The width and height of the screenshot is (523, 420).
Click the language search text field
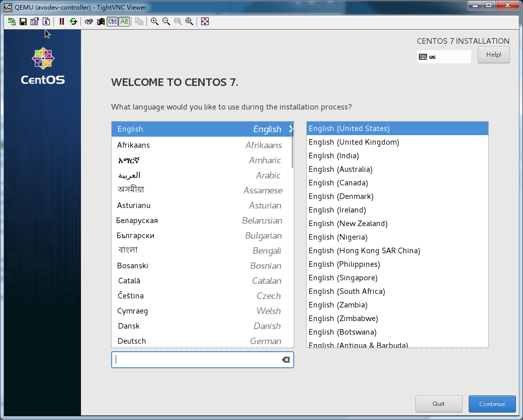[x=196, y=360]
